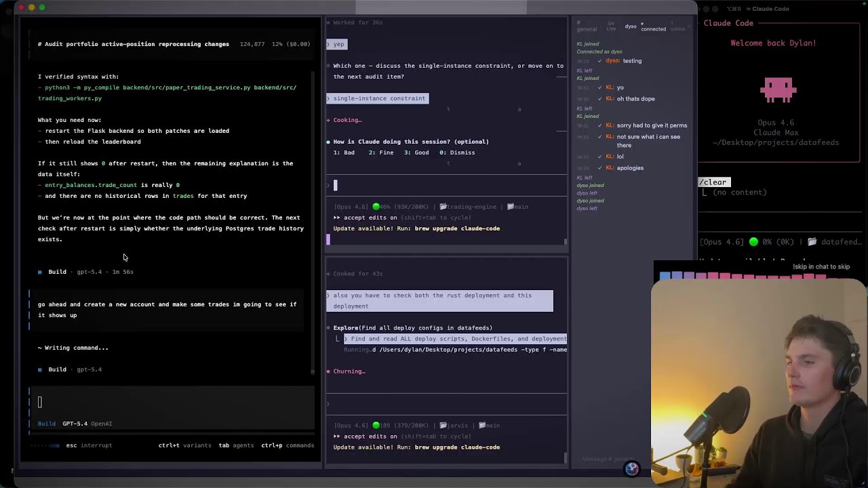The width and height of the screenshot is (868, 488).
Task: Click the jarvis folder icon in status line
Action: [443, 426]
